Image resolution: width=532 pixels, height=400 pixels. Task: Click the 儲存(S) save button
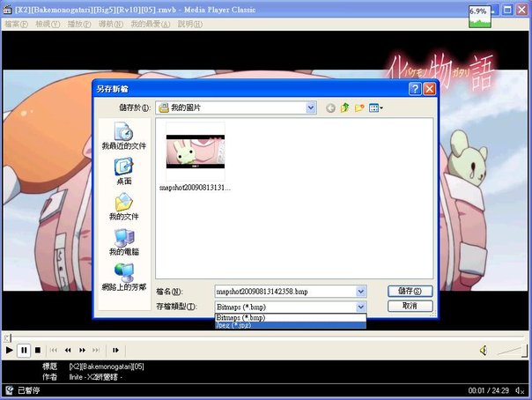[x=410, y=291]
